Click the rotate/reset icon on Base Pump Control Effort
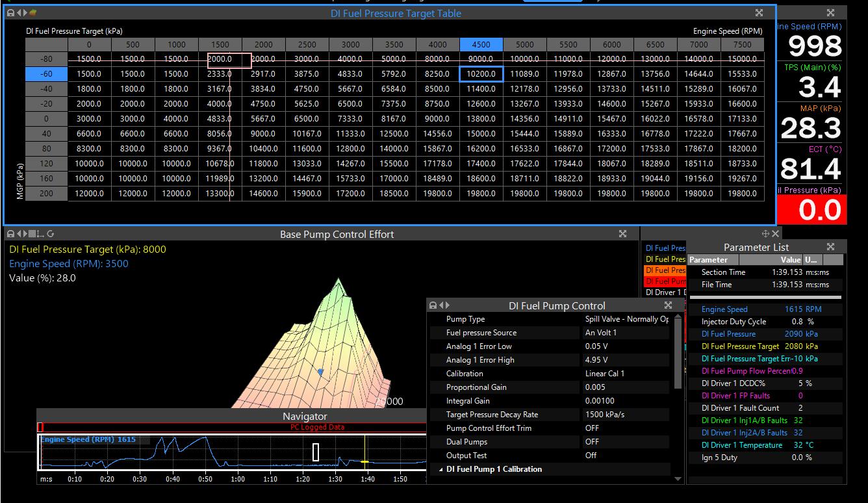868x503 pixels. point(50,234)
